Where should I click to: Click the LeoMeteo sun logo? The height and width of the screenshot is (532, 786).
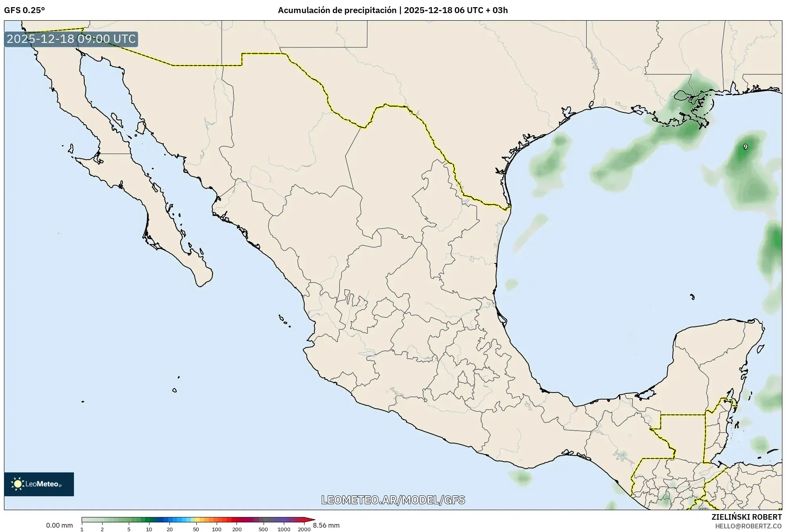tap(17, 483)
